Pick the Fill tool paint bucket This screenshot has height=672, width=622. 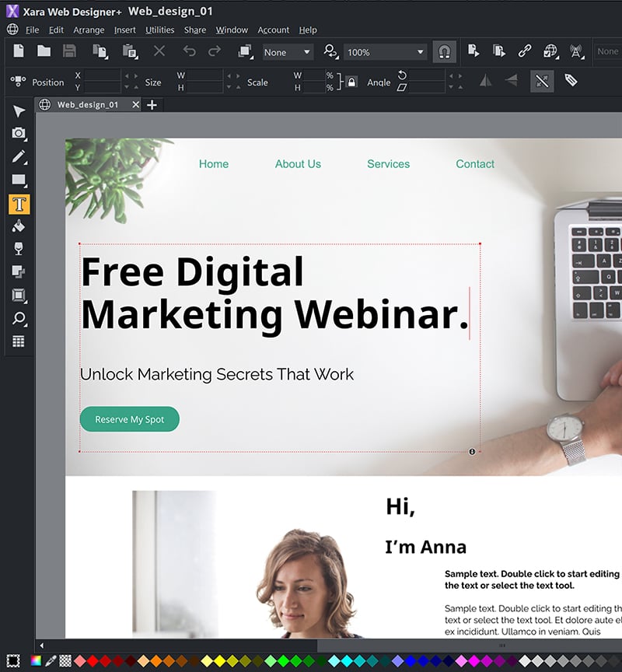coord(19,226)
